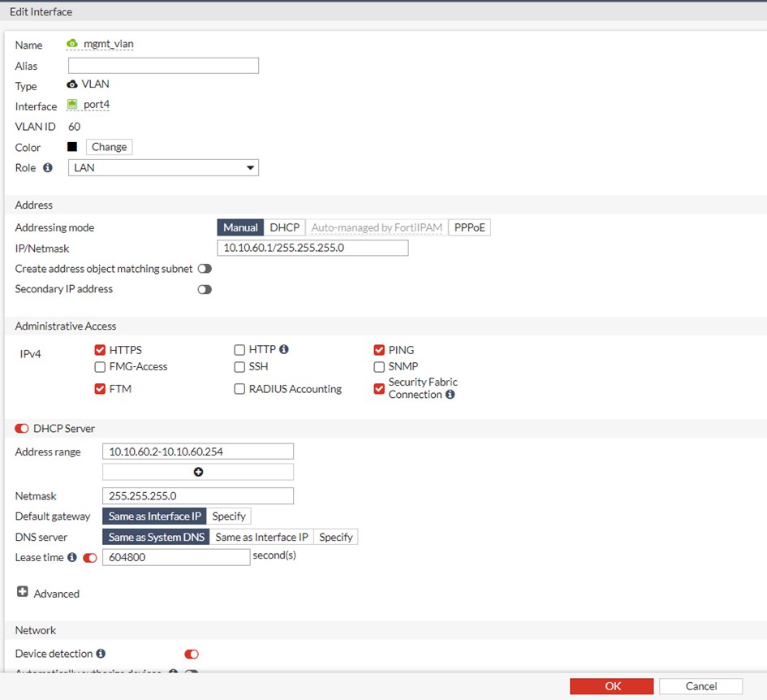Click the Change button for interface color
This screenshot has width=767, height=700.
(108, 147)
